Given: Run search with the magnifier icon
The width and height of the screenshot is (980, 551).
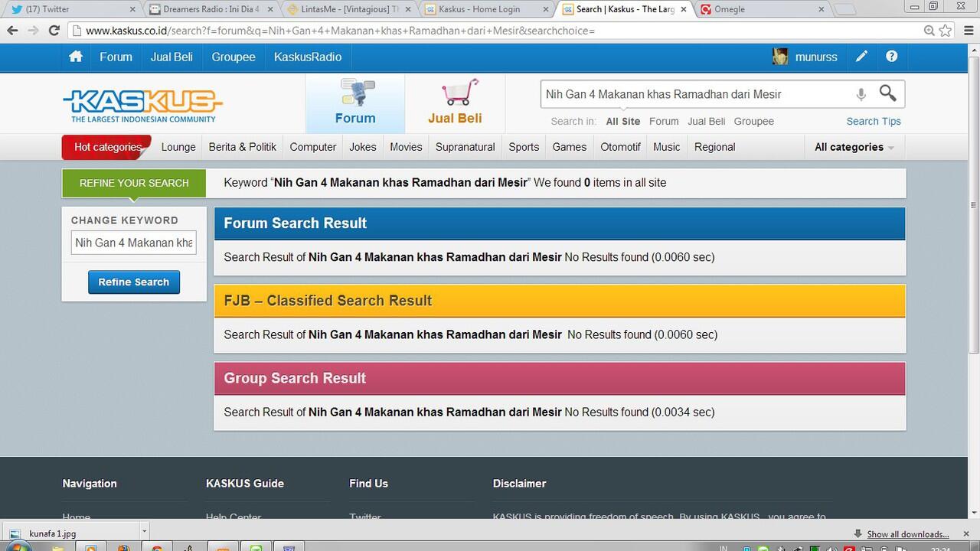Looking at the screenshot, I should (887, 93).
